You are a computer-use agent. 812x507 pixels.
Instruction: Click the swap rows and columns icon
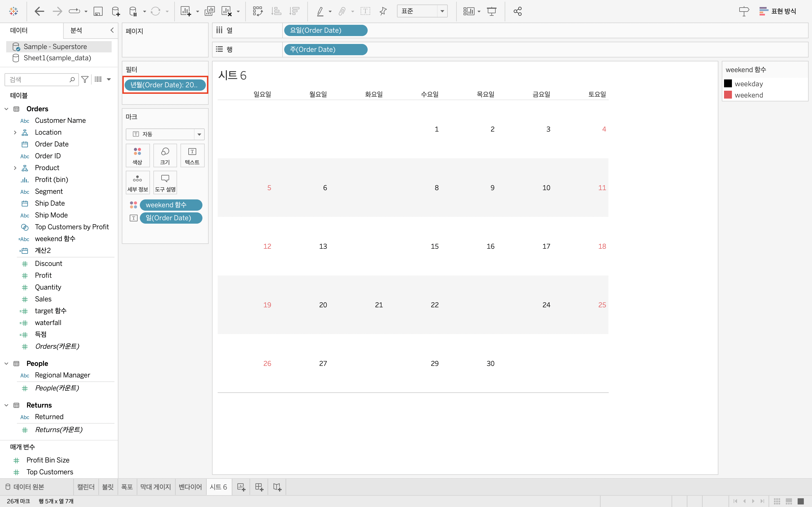tap(257, 11)
